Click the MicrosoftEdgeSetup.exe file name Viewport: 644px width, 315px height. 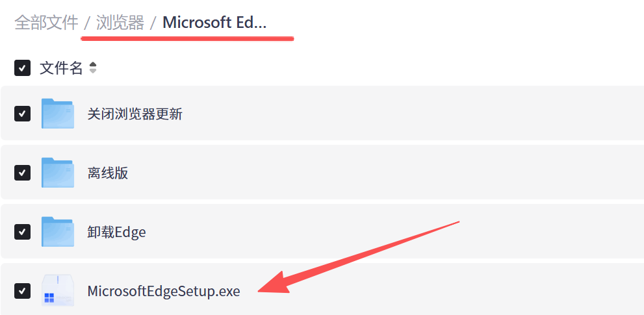coord(164,292)
